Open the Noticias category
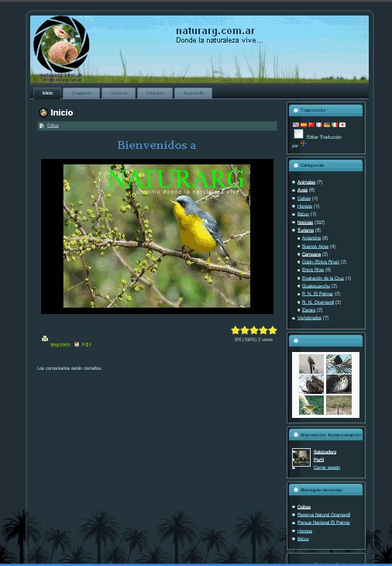The height and width of the screenshot is (566, 392). coord(305,223)
